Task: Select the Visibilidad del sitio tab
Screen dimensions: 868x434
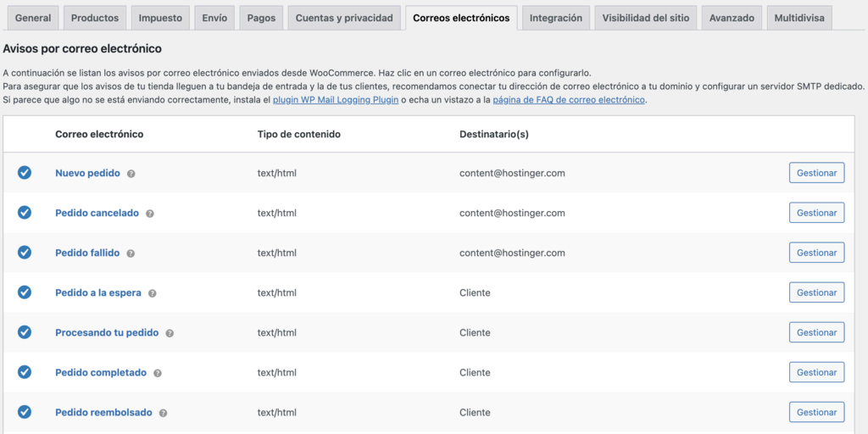Action: [646, 18]
